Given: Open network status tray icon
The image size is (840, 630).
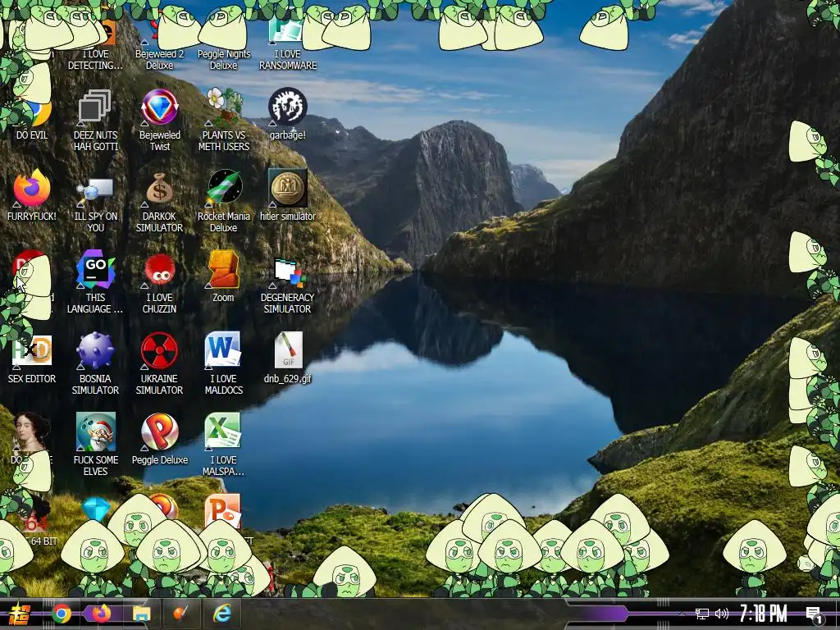Looking at the screenshot, I should click(702, 614).
